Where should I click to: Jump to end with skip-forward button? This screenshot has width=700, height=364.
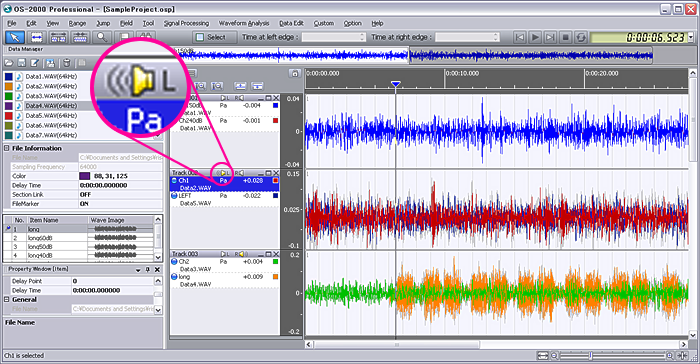coord(550,38)
